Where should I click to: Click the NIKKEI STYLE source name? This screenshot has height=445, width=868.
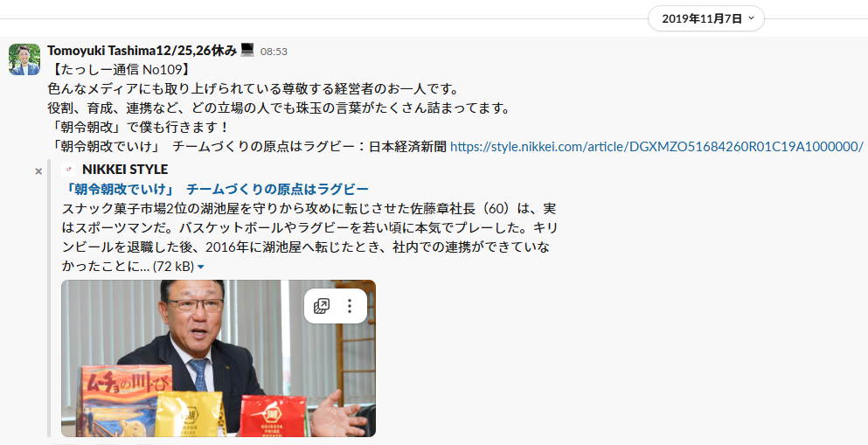(x=125, y=170)
